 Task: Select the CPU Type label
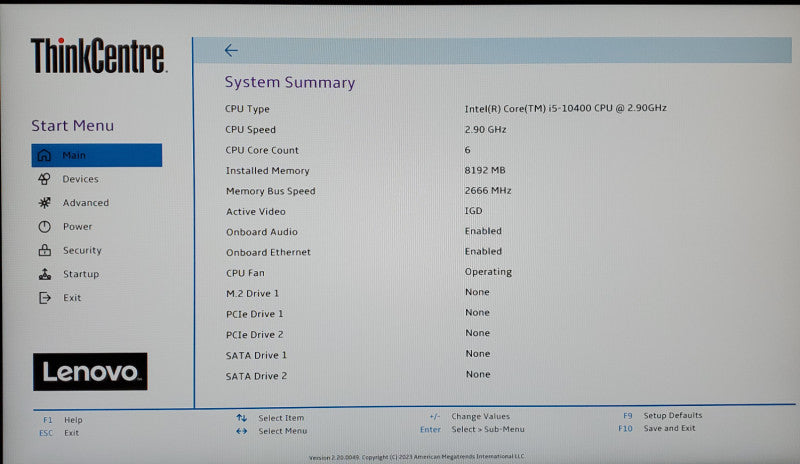pyautogui.click(x=247, y=109)
